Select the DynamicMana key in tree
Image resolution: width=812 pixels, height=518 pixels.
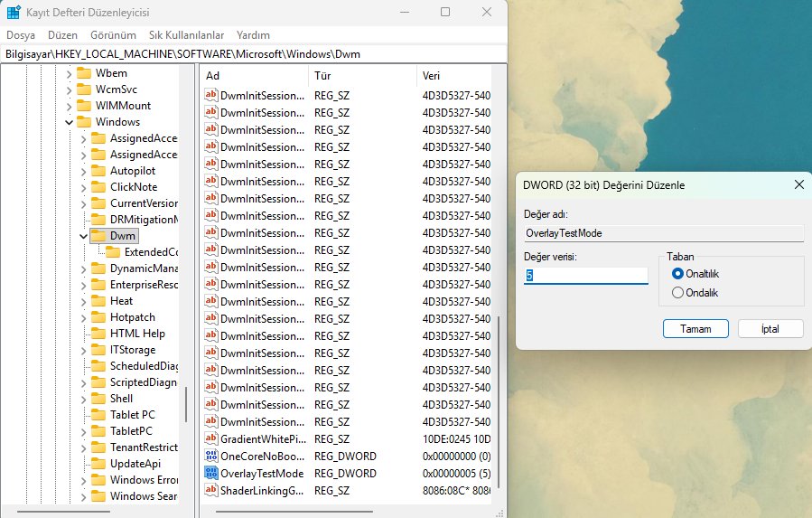point(144,268)
